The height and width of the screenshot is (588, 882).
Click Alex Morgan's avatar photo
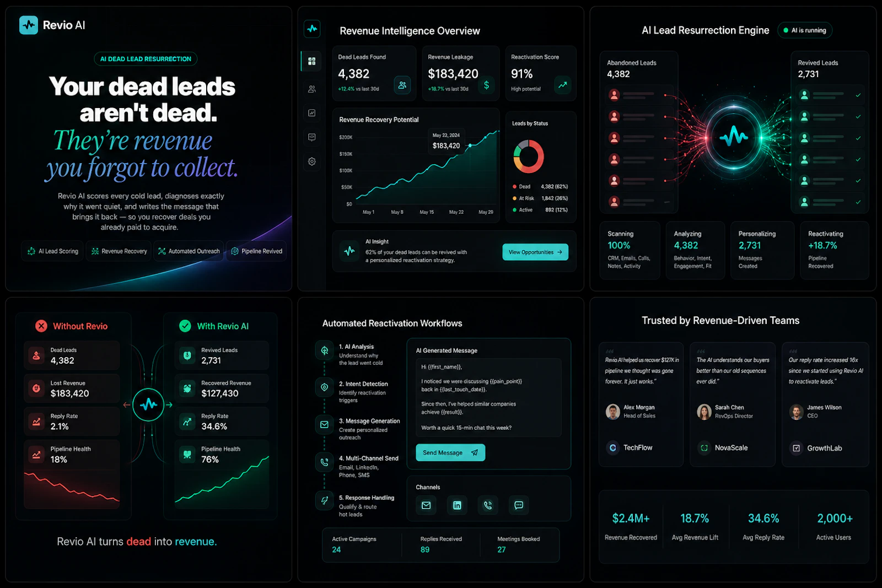613,412
